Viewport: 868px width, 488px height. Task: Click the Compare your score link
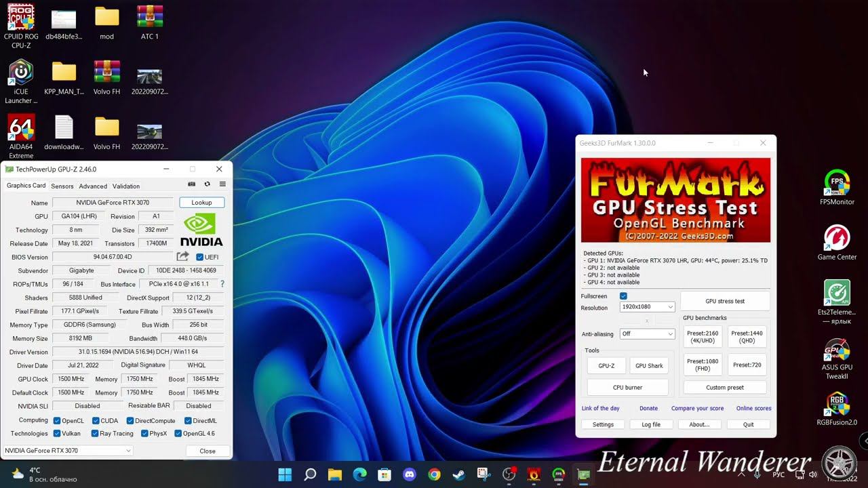[x=697, y=408]
